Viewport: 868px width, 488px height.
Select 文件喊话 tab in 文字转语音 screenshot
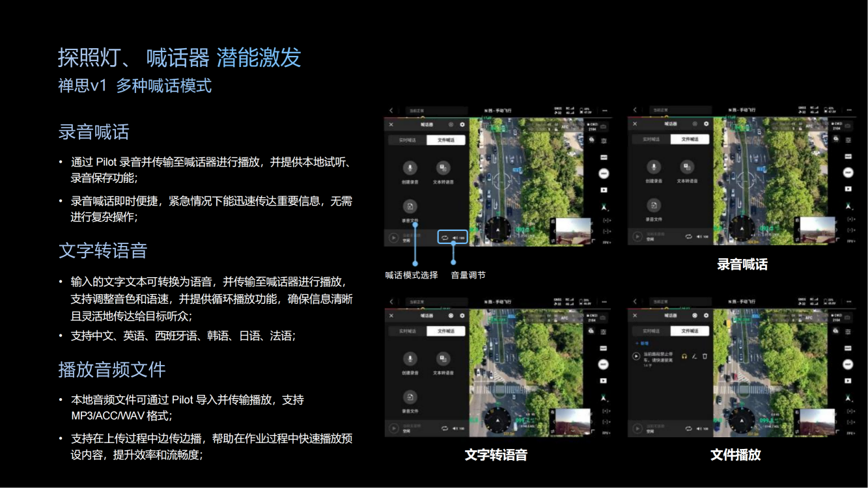point(445,331)
